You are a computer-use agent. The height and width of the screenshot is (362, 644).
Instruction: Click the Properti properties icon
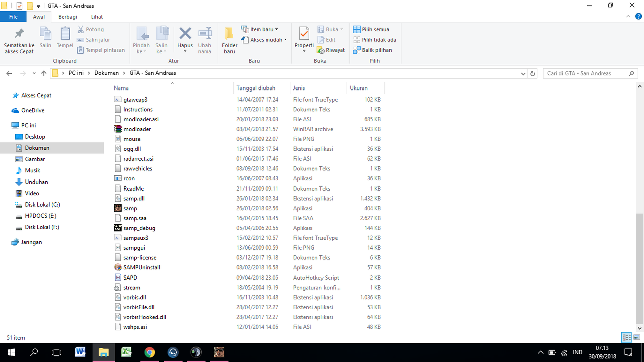[304, 34]
